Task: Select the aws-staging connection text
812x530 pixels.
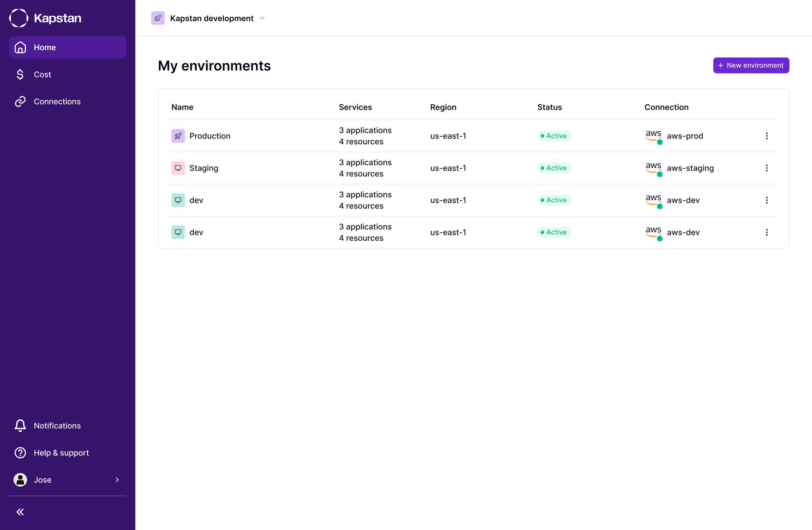Action: point(690,168)
